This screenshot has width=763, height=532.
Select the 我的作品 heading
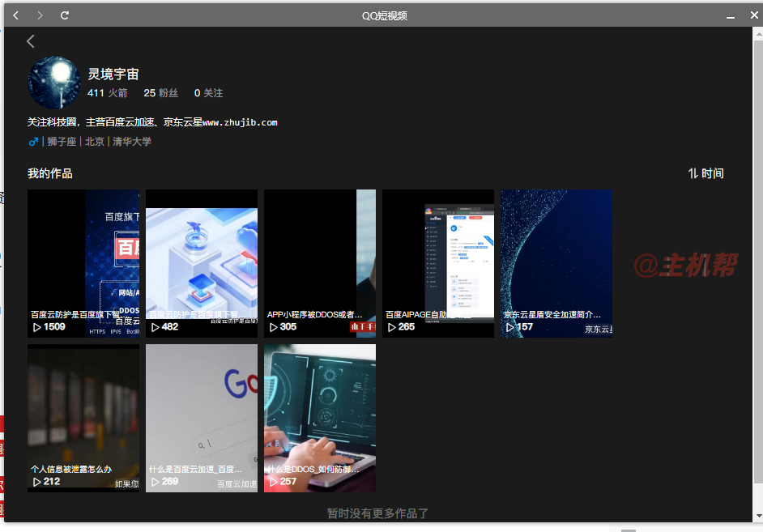click(x=50, y=173)
